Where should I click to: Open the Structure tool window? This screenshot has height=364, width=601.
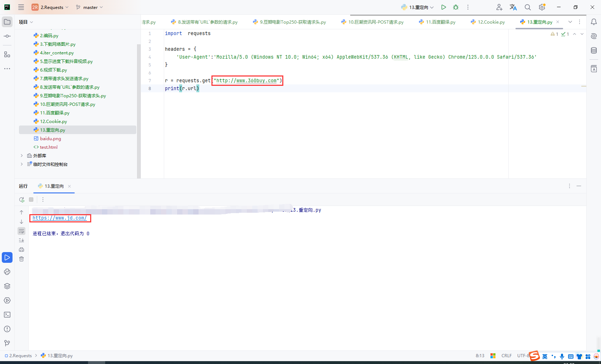click(x=7, y=54)
